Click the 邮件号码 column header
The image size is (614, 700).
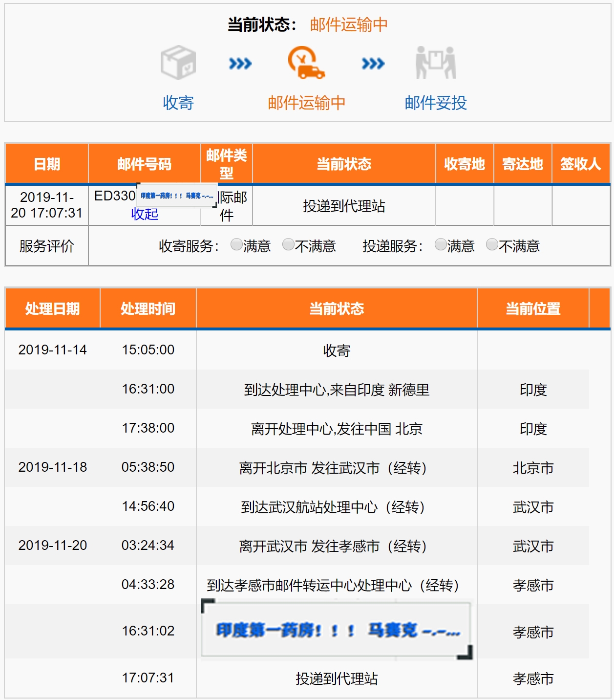(x=144, y=164)
